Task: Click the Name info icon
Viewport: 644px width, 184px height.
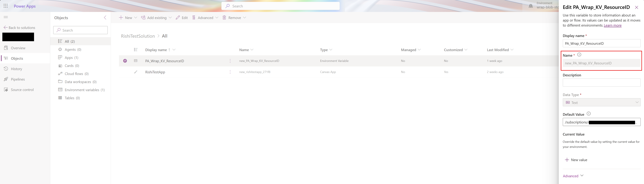Action: 579,55
